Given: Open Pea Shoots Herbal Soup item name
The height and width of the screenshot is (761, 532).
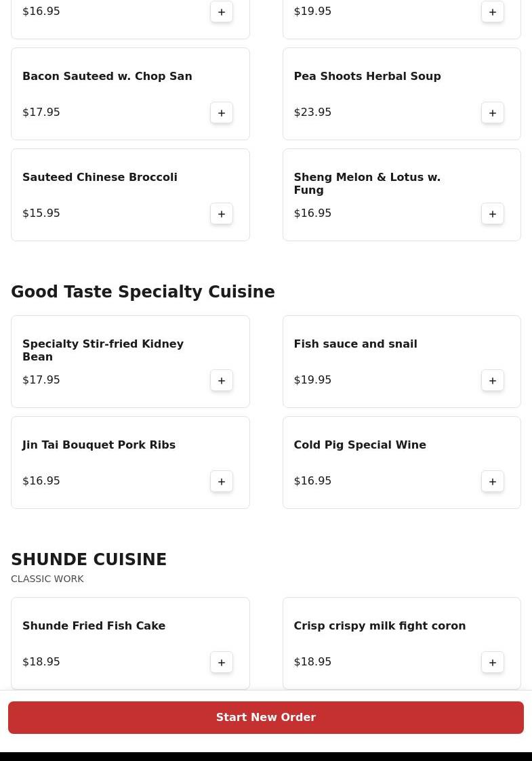Looking at the screenshot, I should point(367,76).
